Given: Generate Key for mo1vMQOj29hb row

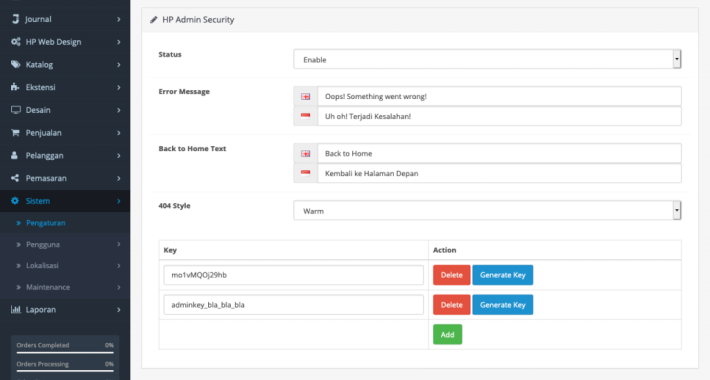Looking at the screenshot, I should [x=503, y=275].
